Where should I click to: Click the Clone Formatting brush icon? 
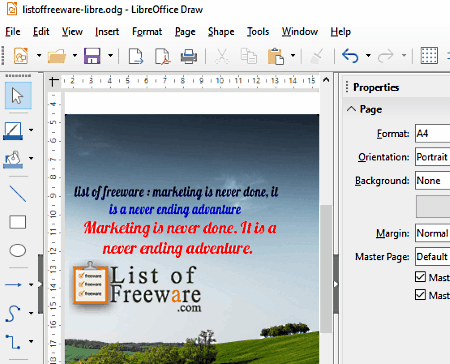[317, 56]
